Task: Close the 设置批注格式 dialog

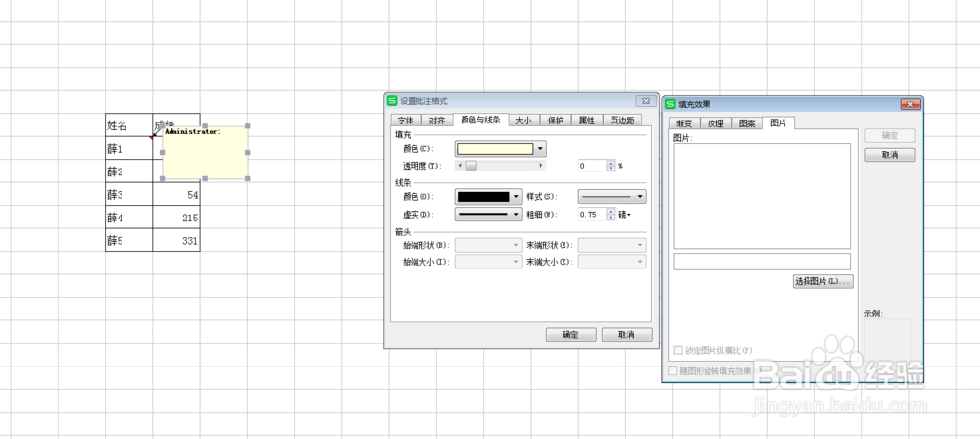Action: (645, 101)
